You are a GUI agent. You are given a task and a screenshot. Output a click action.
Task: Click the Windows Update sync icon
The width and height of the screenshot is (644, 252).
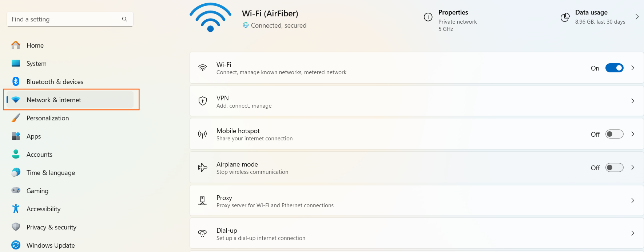[x=16, y=245]
